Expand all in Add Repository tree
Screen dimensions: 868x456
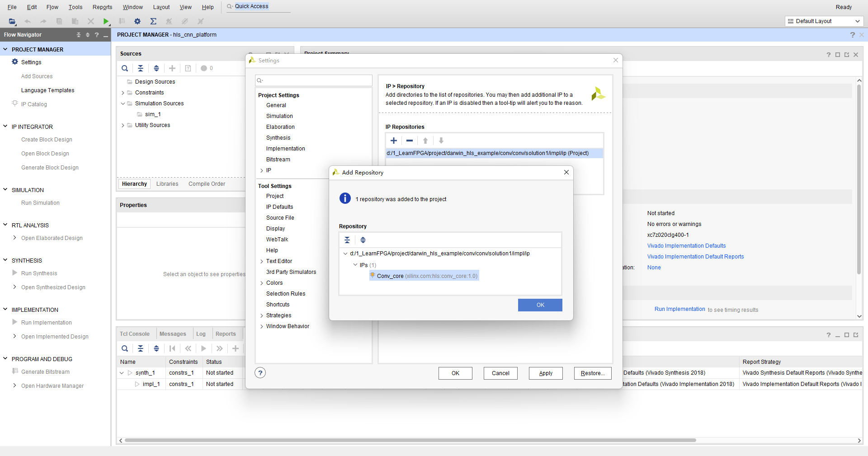363,240
